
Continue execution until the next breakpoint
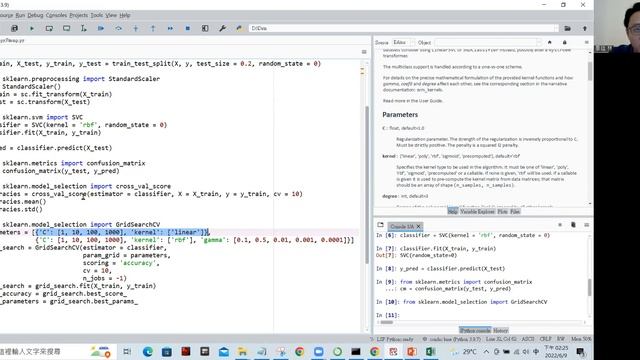pyautogui.click(x=170, y=28)
